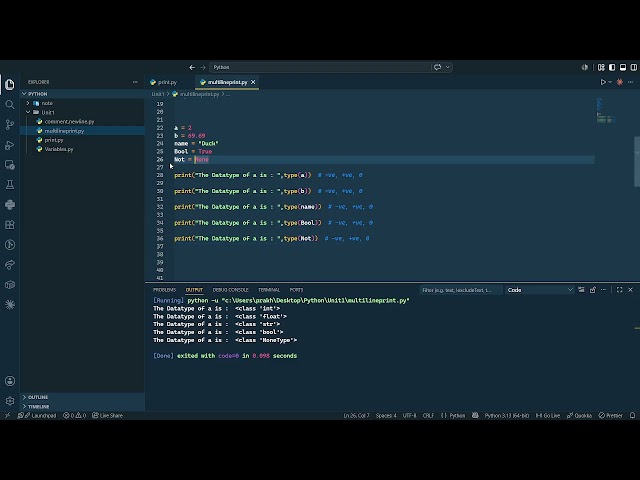Clear output icon in panel toolbar
The width and height of the screenshot is (640, 480).
pyautogui.click(x=581, y=290)
